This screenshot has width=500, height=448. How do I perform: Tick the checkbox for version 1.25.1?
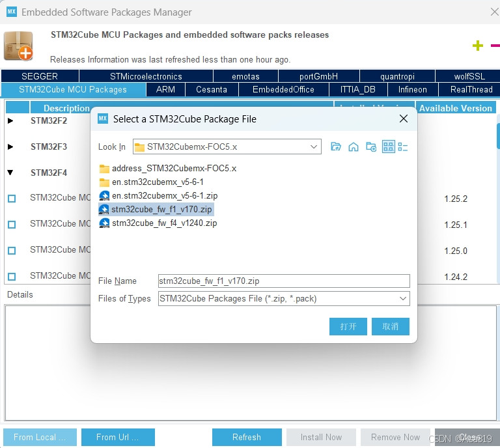click(12, 225)
